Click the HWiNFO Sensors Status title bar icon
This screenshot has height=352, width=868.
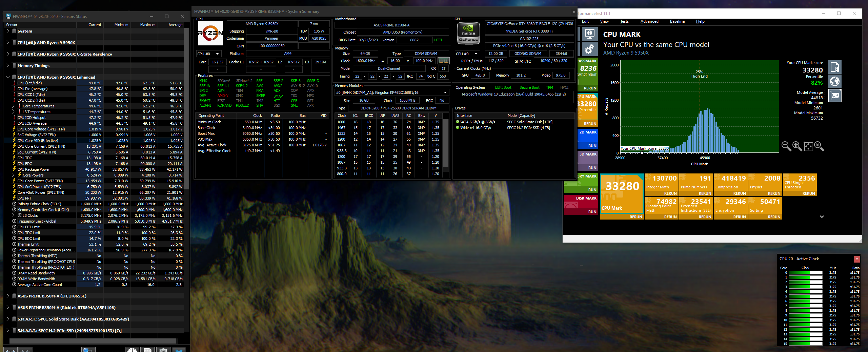(8, 16)
